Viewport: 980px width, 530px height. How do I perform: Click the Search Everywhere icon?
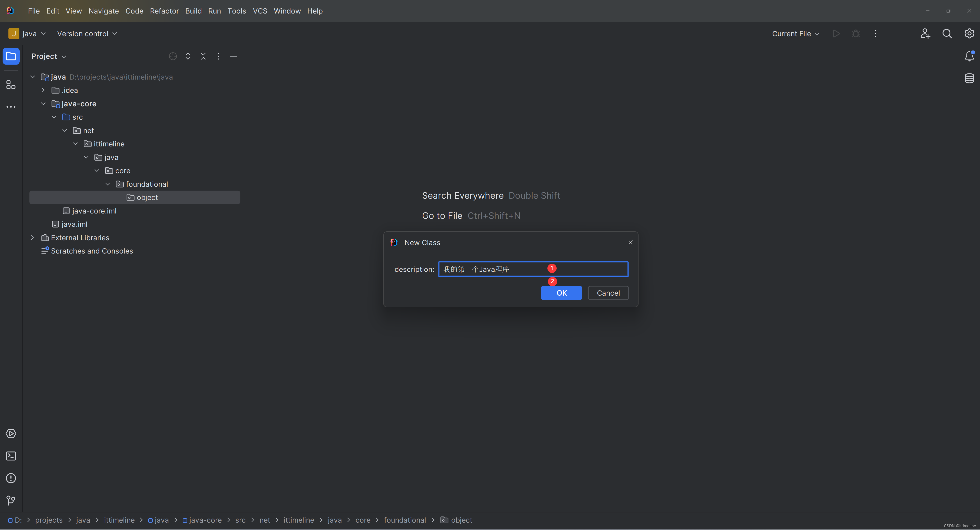point(947,33)
